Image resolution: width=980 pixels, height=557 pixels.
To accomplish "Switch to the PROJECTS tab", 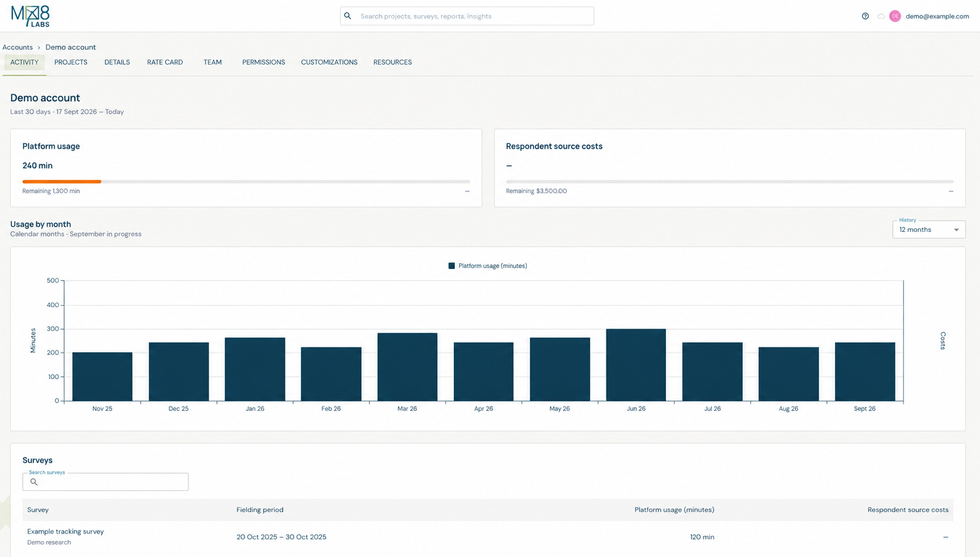I will tap(71, 62).
